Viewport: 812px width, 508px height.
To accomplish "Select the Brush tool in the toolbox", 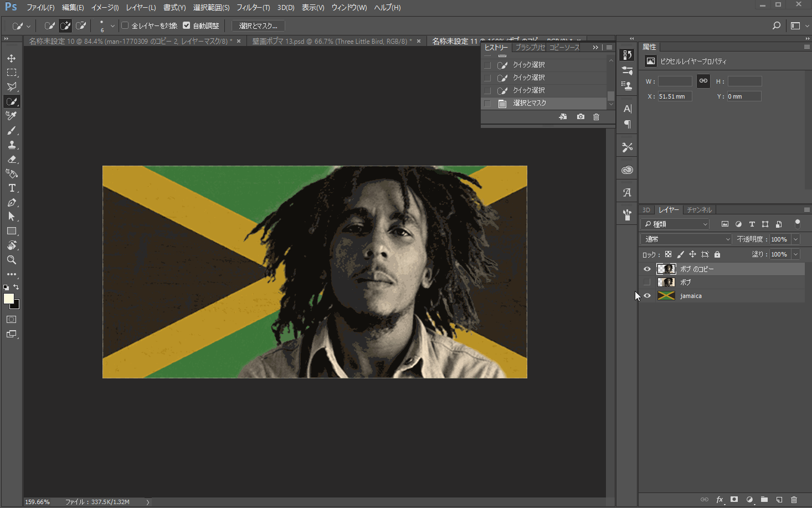I will 12,130.
